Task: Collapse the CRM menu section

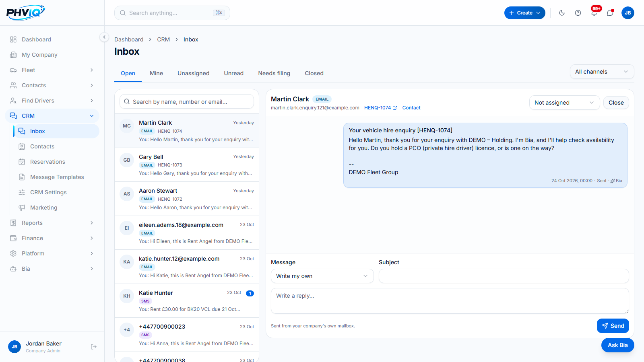Action: (x=52, y=116)
